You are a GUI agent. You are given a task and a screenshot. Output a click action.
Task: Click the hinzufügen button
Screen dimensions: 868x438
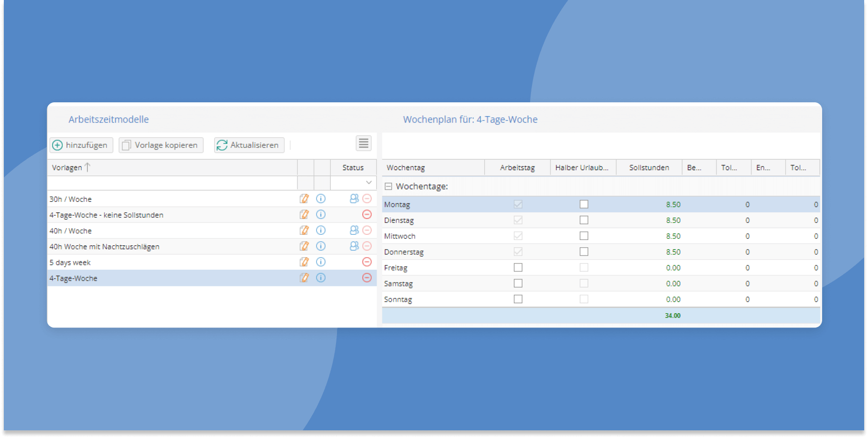tap(81, 145)
